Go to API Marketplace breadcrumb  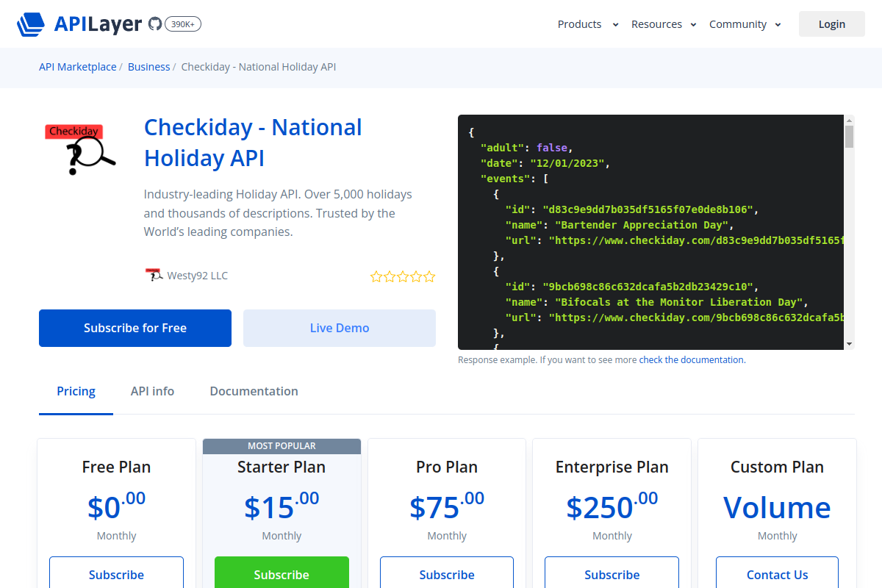click(78, 67)
